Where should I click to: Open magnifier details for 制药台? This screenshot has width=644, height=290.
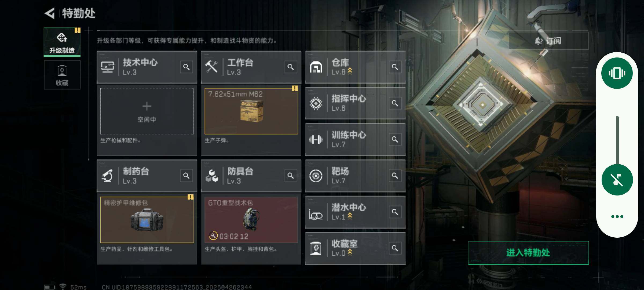[x=186, y=176]
